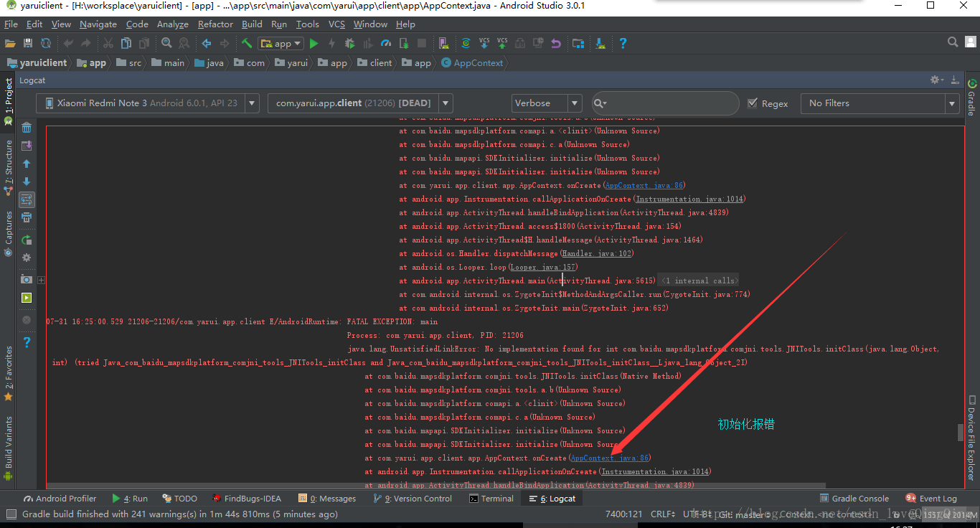Take a device screenshot with the camera icon

pyautogui.click(x=27, y=279)
